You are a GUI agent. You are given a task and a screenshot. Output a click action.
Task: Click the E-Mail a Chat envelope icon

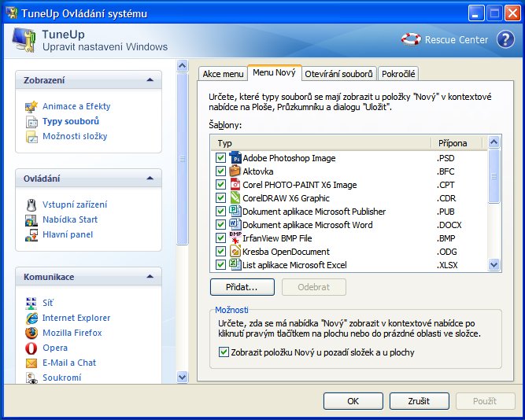pos(31,363)
